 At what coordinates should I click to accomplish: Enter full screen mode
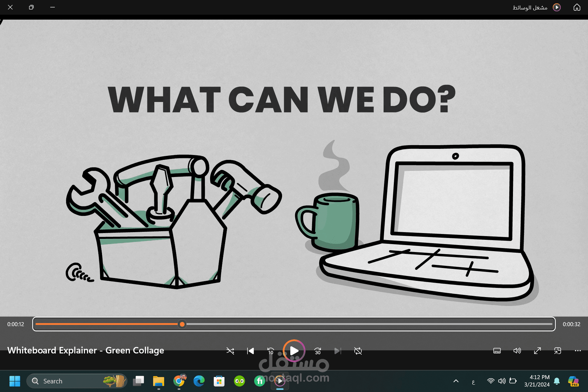[x=537, y=351]
